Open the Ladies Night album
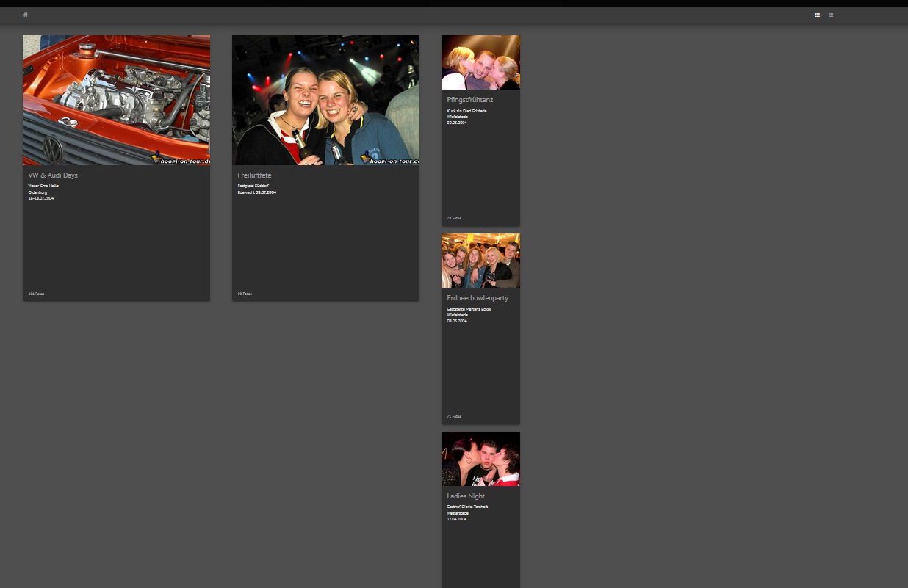 click(466, 496)
